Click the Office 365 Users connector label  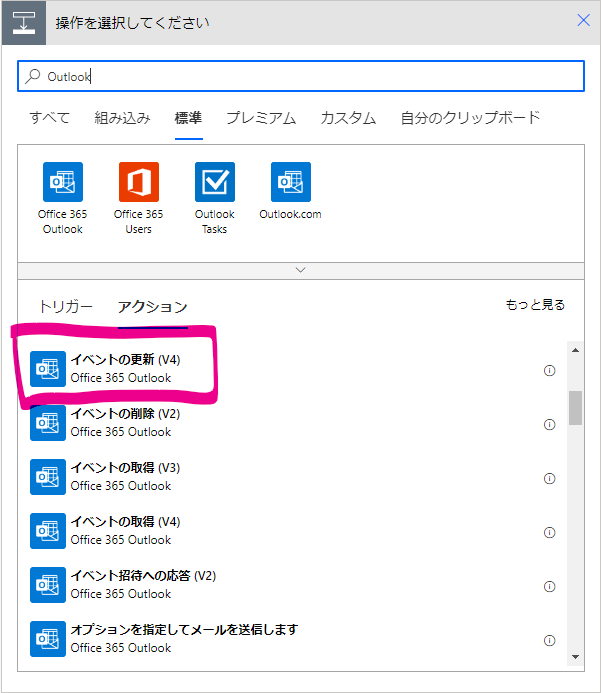coord(139,221)
